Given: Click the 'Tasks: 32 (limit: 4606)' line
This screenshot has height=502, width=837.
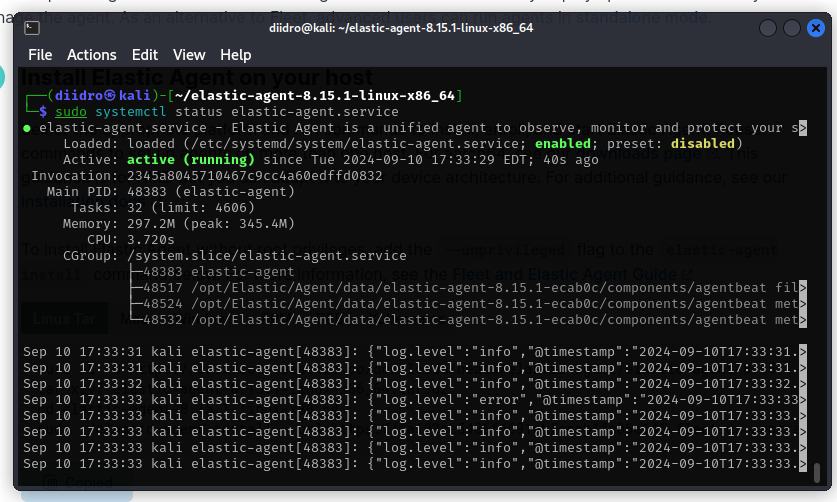Looking at the screenshot, I should pos(163,208).
